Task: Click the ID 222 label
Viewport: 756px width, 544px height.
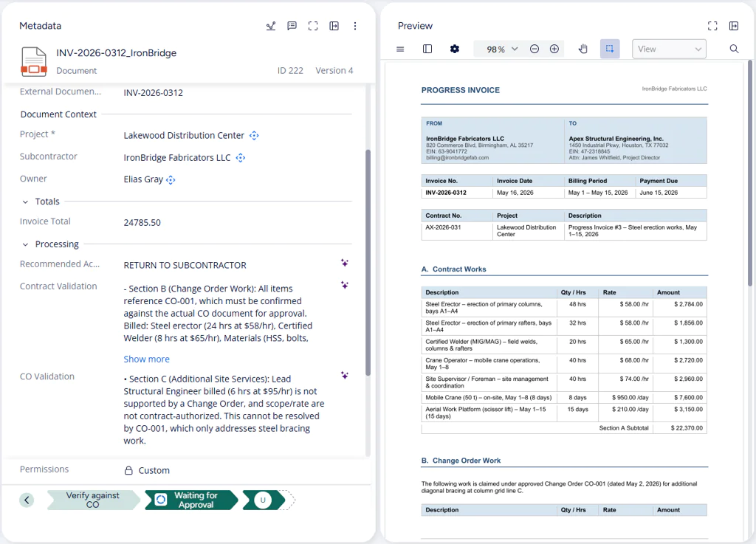Action: (290, 71)
